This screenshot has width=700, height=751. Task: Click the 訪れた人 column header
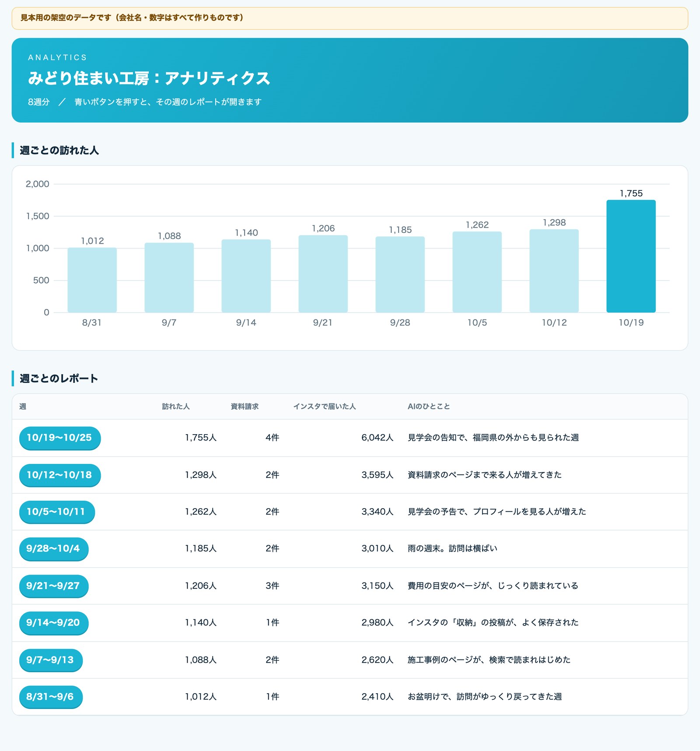point(176,407)
